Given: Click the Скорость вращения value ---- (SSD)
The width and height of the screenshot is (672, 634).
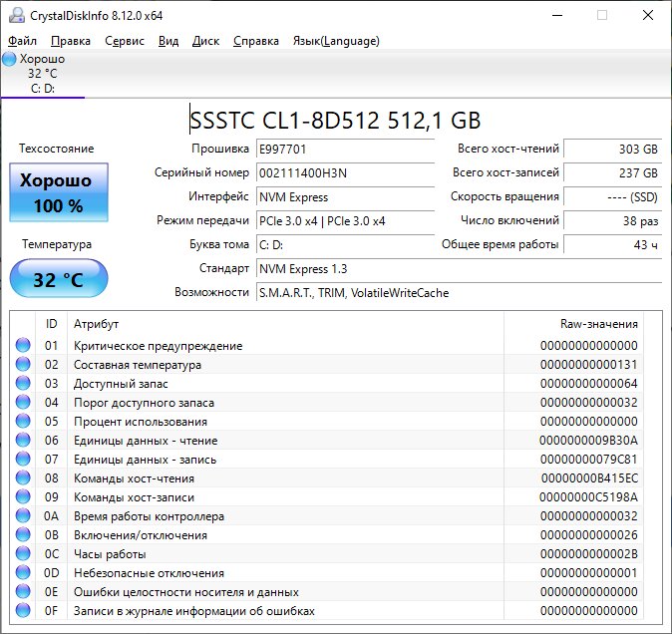Looking at the screenshot, I should [x=613, y=197].
